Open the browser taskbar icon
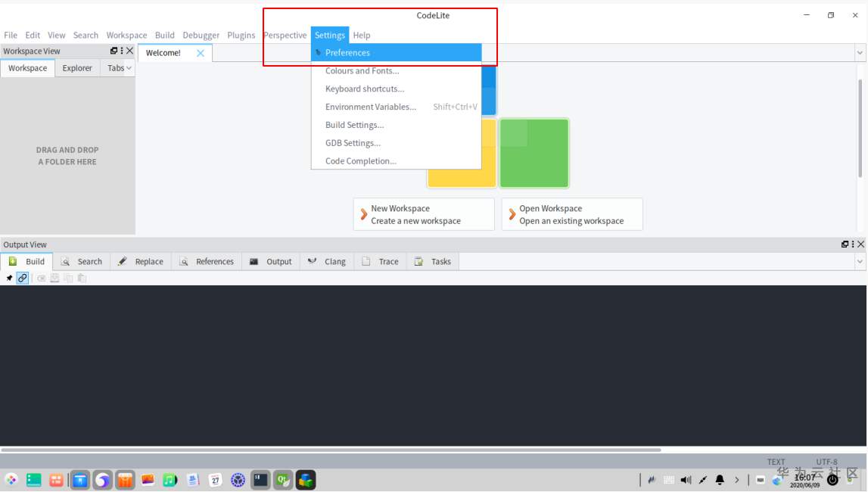Screen dimensions: 868x492 pyautogui.click(x=102, y=480)
